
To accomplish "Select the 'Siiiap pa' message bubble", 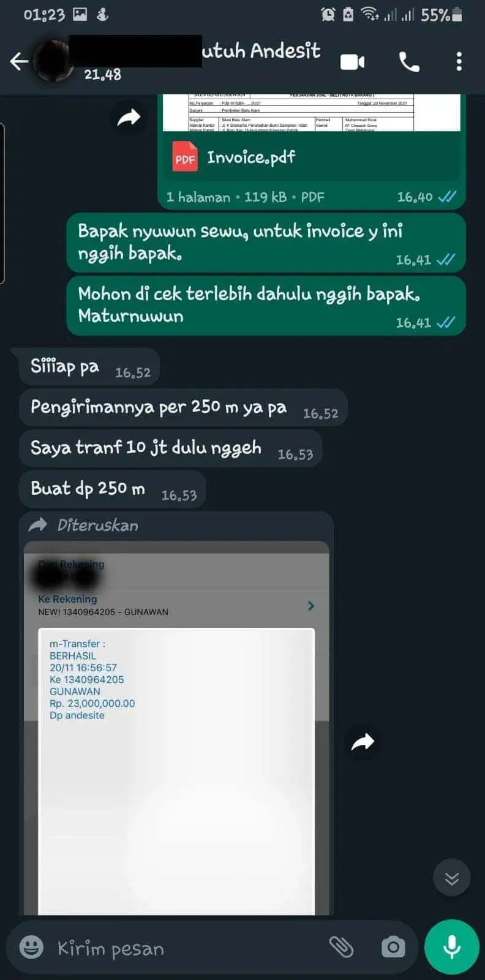I will coord(89,367).
